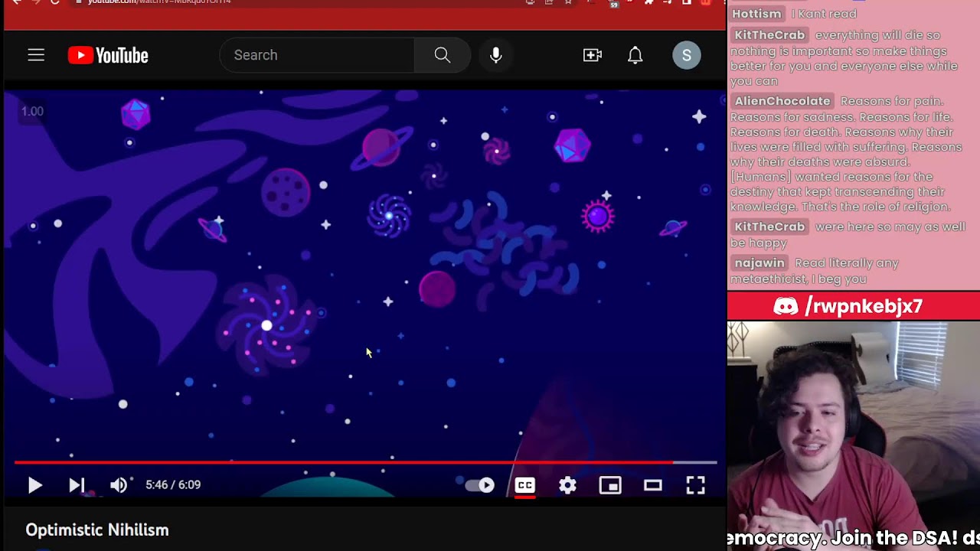Click the 1.00 playback speed overlay
Screen dimensions: 980x551
[x=32, y=111]
